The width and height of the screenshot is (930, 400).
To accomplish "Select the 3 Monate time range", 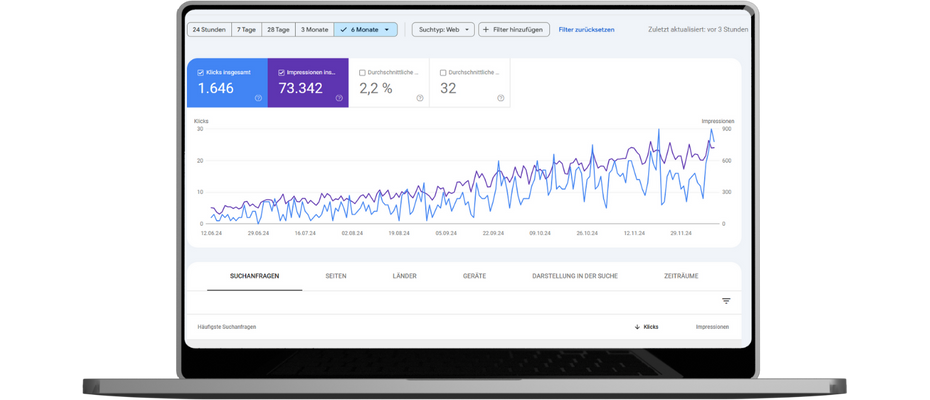I will pyautogui.click(x=314, y=30).
